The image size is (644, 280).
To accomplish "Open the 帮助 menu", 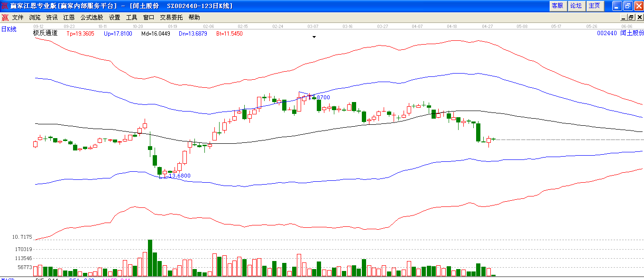I will coord(194,17).
